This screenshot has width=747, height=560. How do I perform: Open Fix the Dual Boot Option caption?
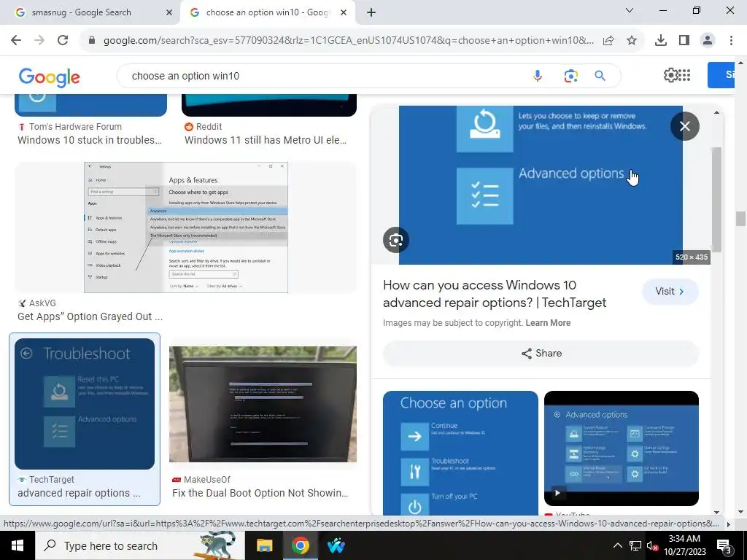(260, 493)
